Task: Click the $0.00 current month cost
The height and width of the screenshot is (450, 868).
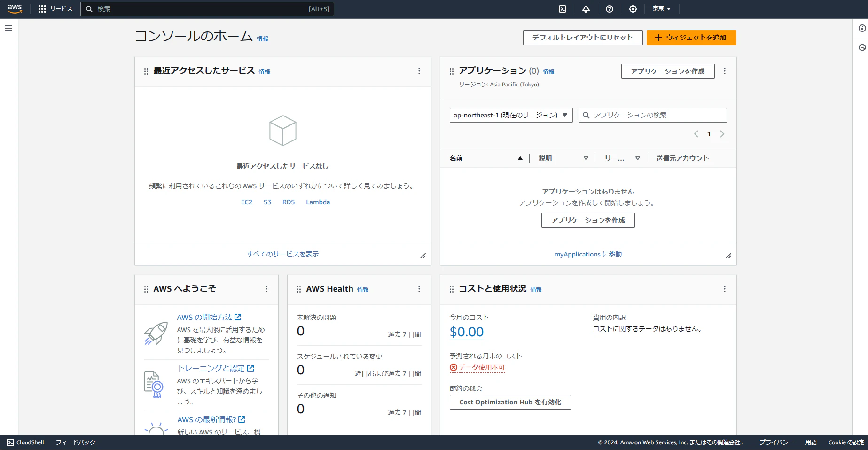Action: pos(467,332)
